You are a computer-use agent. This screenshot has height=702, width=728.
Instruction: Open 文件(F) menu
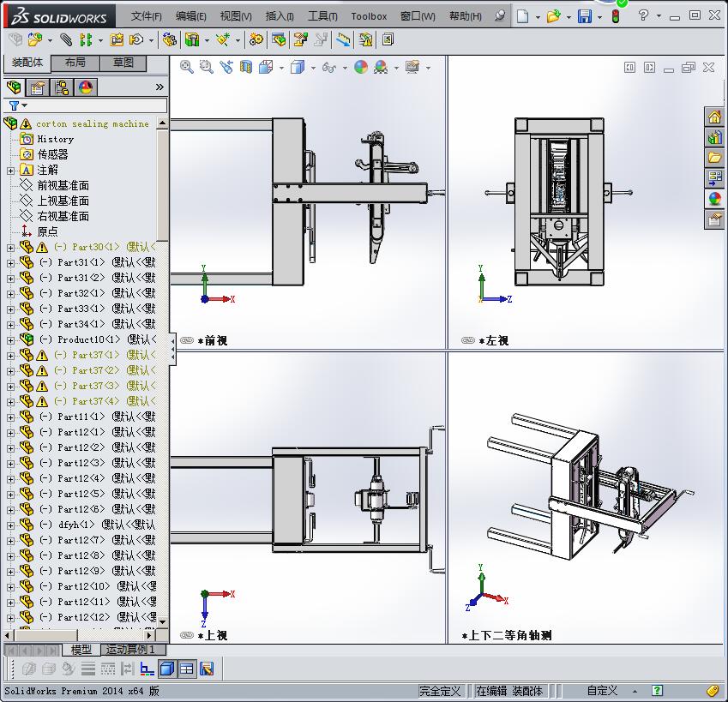point(147,16)
